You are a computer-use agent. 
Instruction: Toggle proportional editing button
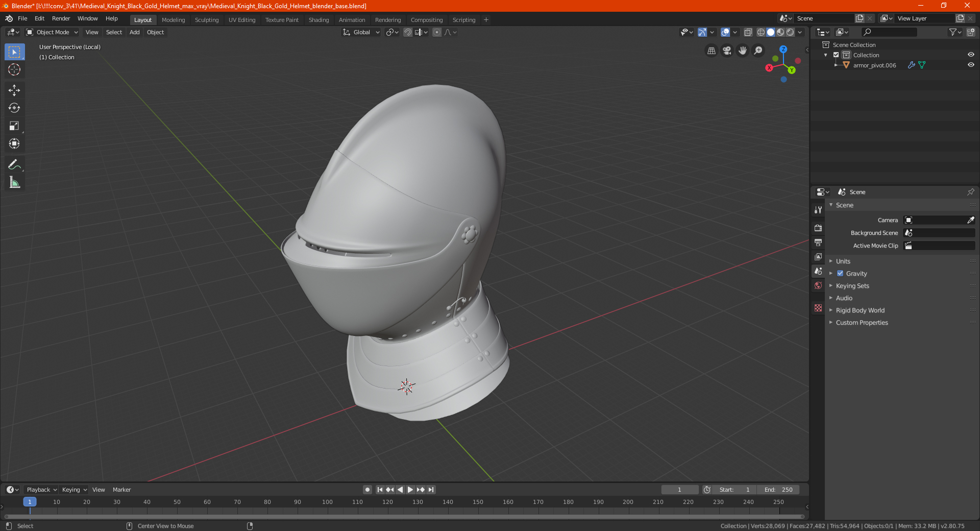437,32
